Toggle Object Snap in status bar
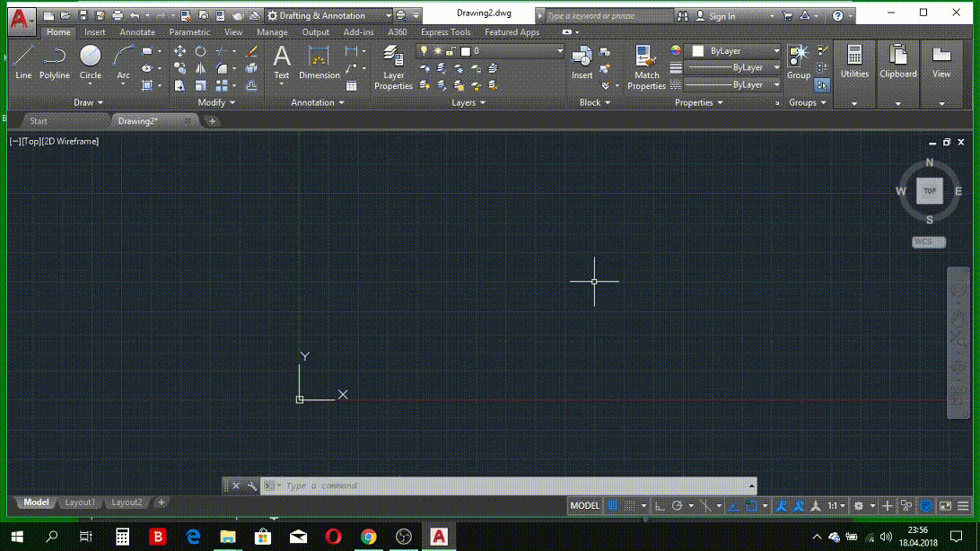Screen dimensions: 980x551 pyautogui.click(x=751, y=506)
